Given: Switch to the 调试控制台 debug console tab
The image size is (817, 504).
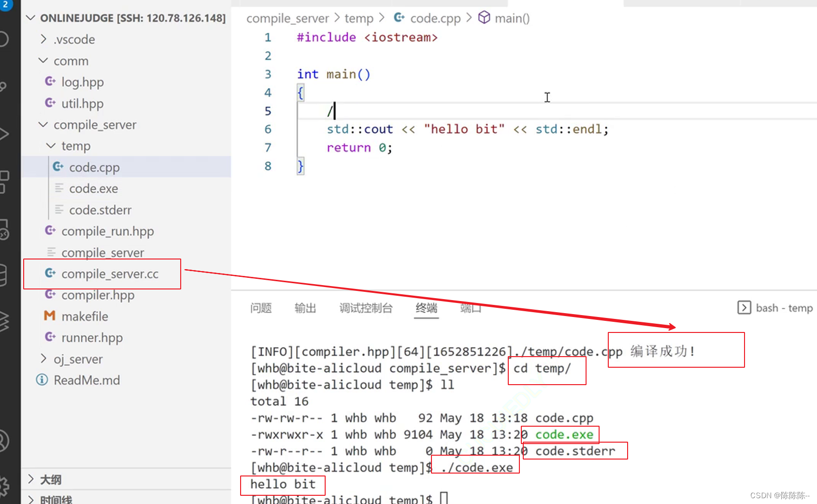Looking at the screenshot, I should click(366, 308).
